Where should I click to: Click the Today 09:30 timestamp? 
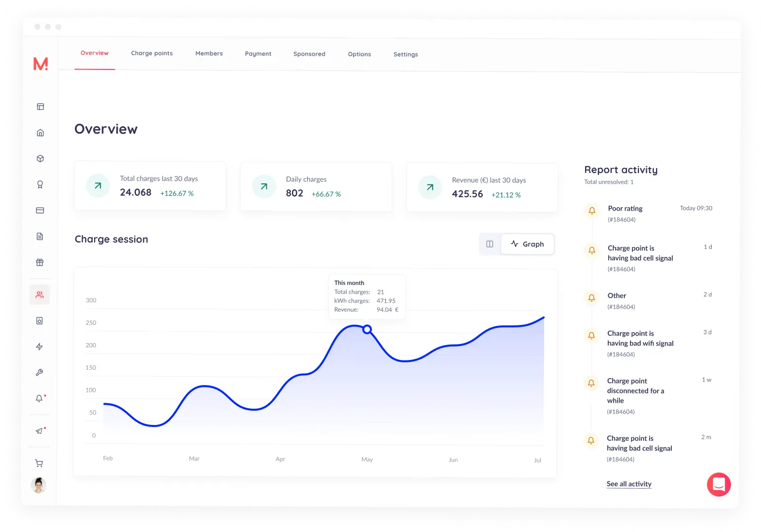696,208
